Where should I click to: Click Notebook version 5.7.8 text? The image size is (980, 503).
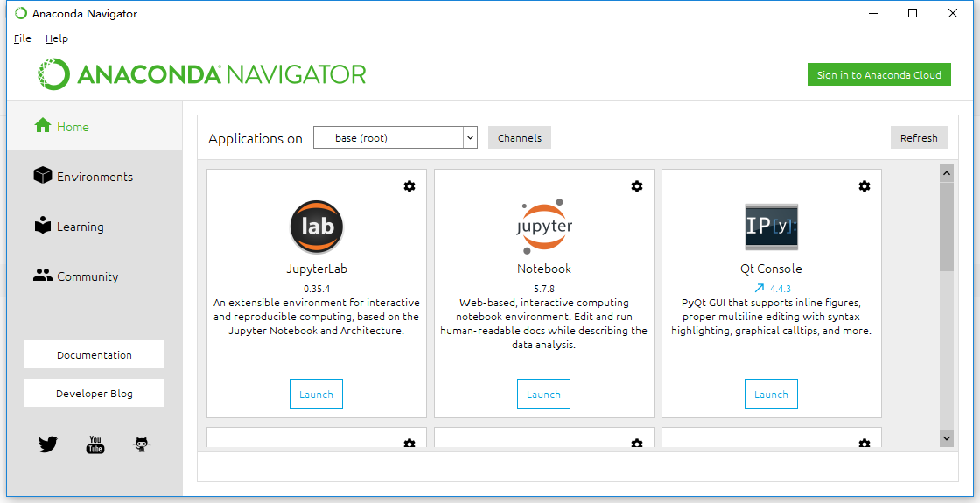(x=543, y=289)
